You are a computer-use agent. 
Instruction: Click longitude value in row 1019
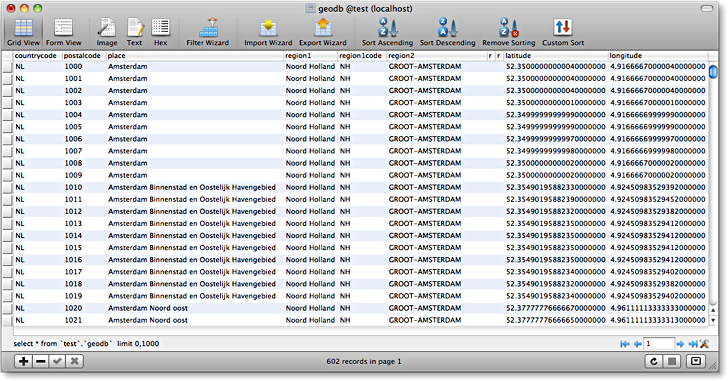(x=658, y=296)
